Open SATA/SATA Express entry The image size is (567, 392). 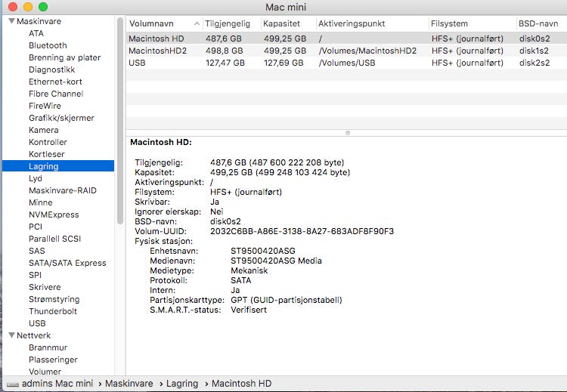pos(67,263)
